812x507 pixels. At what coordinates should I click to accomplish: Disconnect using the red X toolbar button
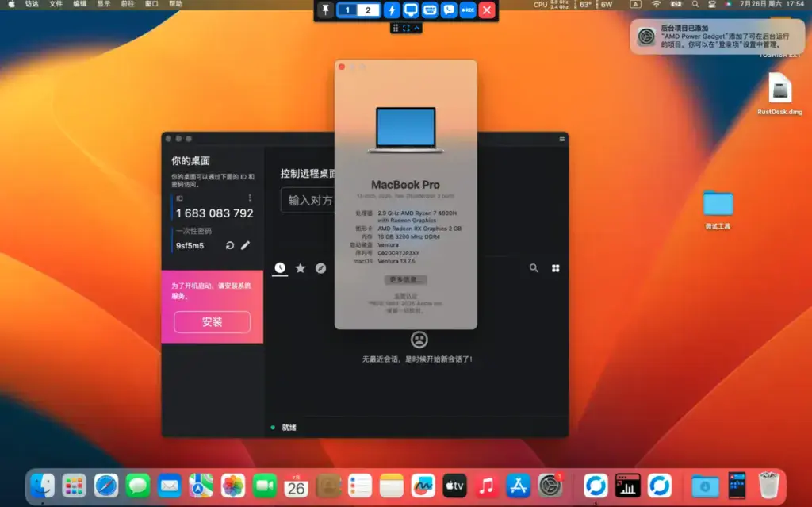[x=487, y=10]
